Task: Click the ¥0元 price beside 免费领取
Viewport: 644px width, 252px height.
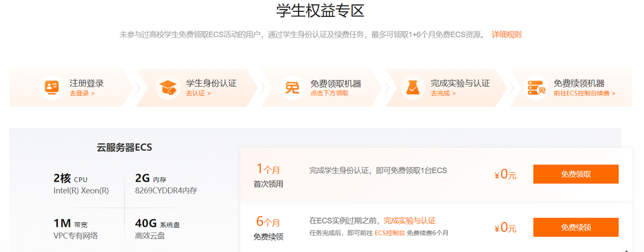Action: (x=505, y=175)
